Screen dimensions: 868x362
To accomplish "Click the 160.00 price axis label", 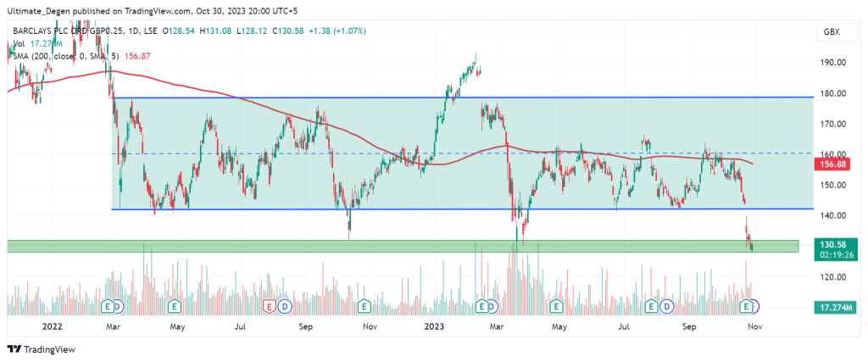I will [834, 154].
